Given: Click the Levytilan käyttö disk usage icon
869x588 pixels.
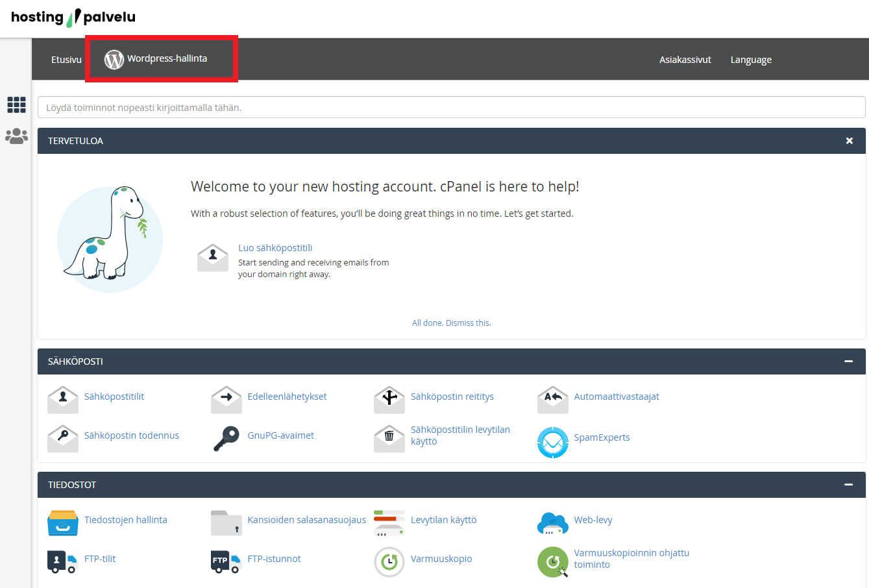Looking at the screenshot, I should (389, 522).
